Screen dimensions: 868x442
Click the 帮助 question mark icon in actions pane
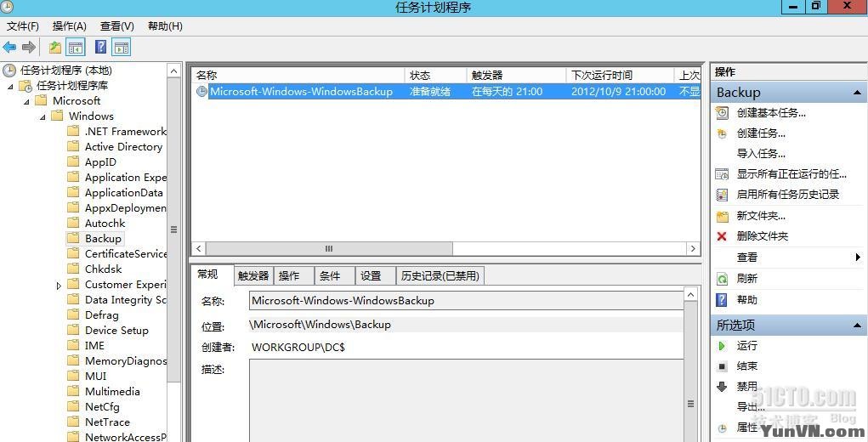(x=722, y=300)
